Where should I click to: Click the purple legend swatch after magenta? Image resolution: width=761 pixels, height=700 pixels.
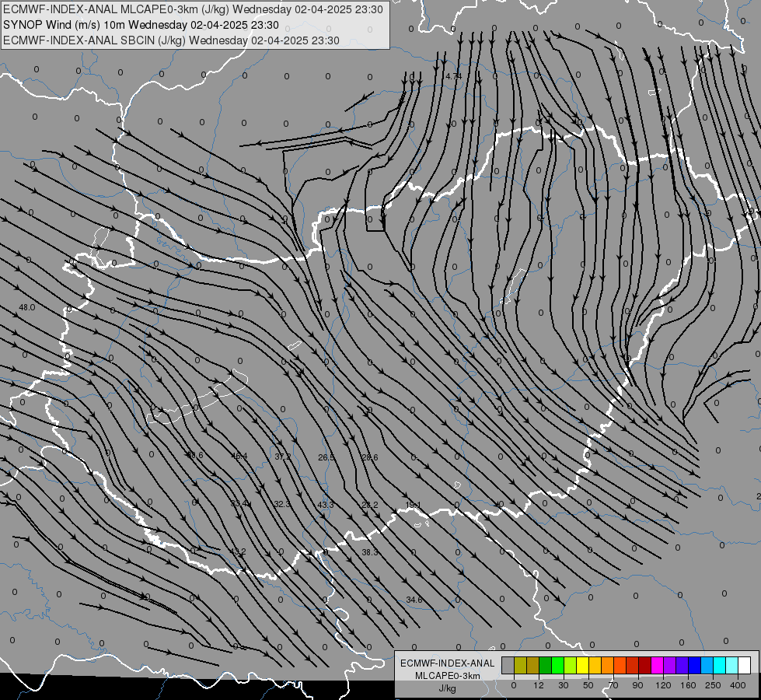[x=670, y=666]
